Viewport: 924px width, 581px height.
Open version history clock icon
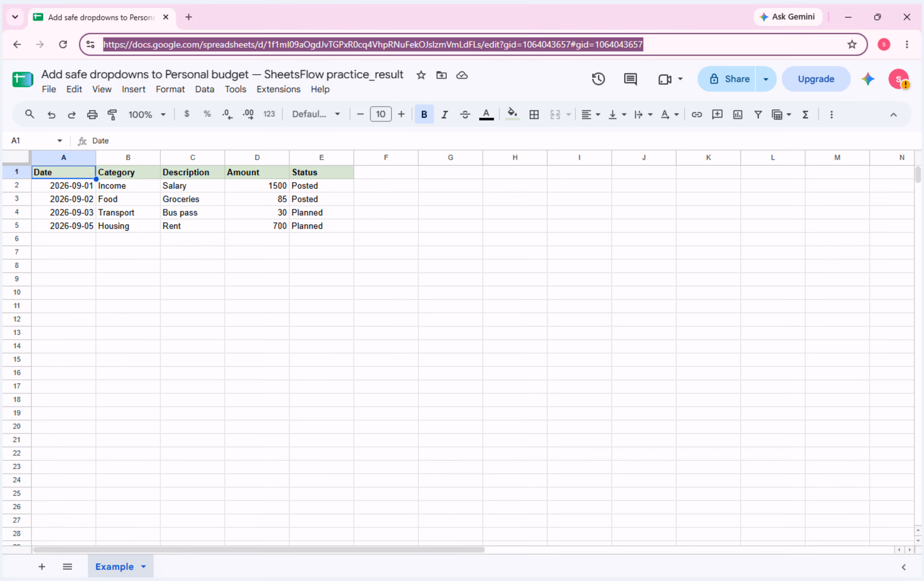pyautogui.click(x=598, y=79)
